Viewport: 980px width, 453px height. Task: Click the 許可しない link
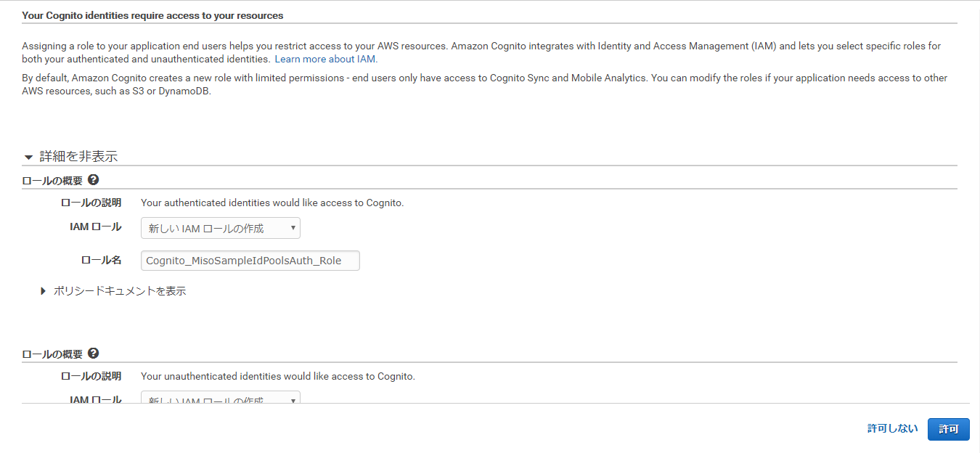click(892, 429)
